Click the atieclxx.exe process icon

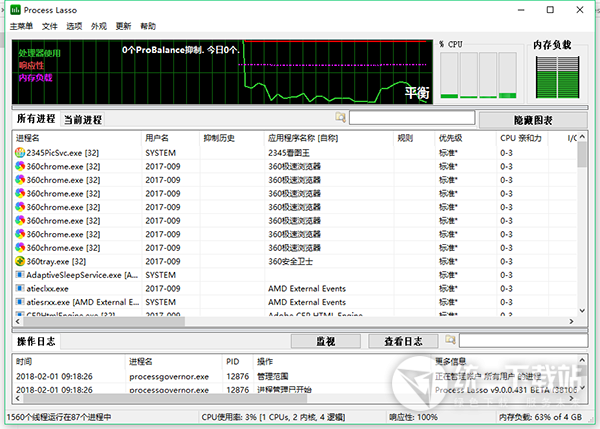coord(21,288)
